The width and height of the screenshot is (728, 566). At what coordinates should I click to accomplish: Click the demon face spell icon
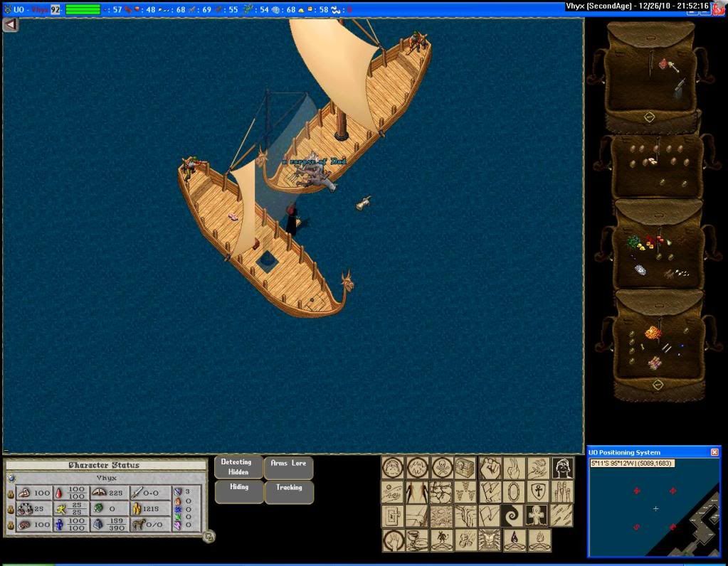[x=490, y=540]
